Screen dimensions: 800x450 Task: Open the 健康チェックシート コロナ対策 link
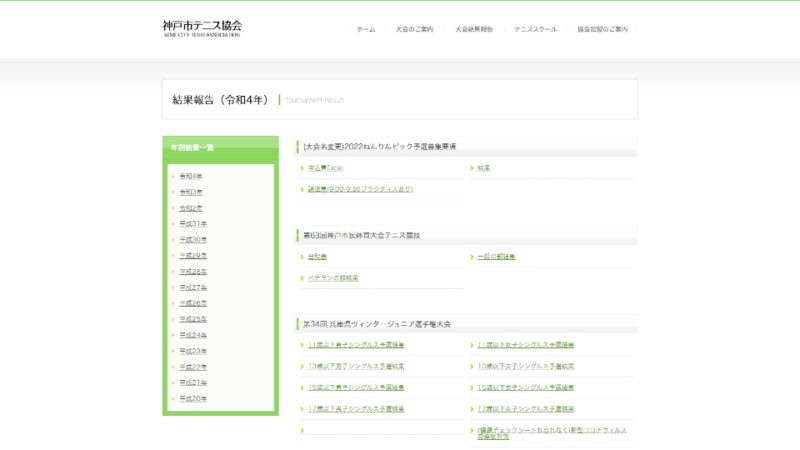(552, 433)
